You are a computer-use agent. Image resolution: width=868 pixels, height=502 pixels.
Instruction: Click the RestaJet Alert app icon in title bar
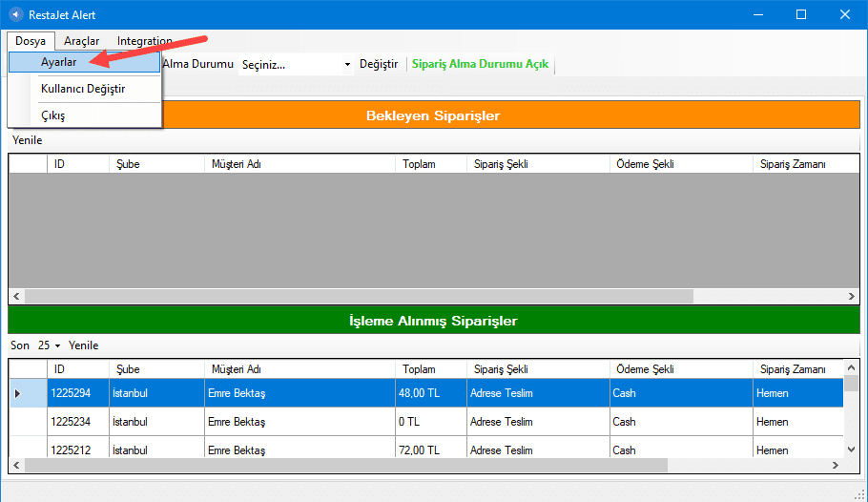pos(14,15)
